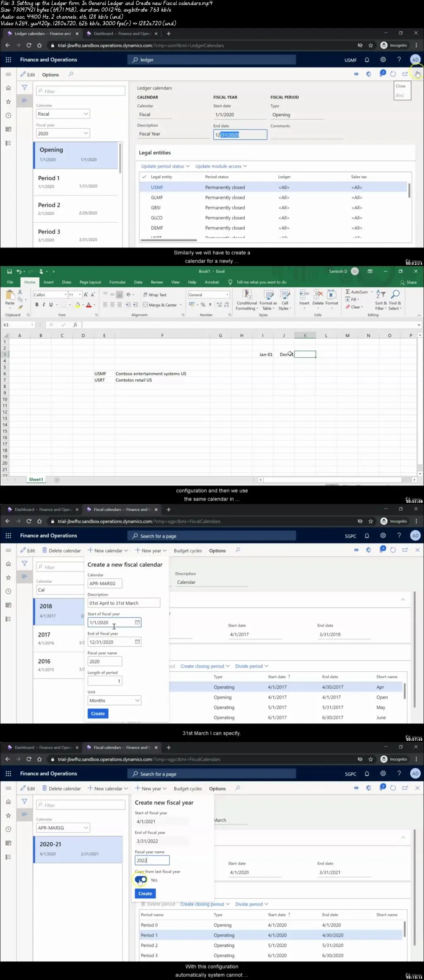Open Conditional Formatting in the Styles group

pos(247,300)
